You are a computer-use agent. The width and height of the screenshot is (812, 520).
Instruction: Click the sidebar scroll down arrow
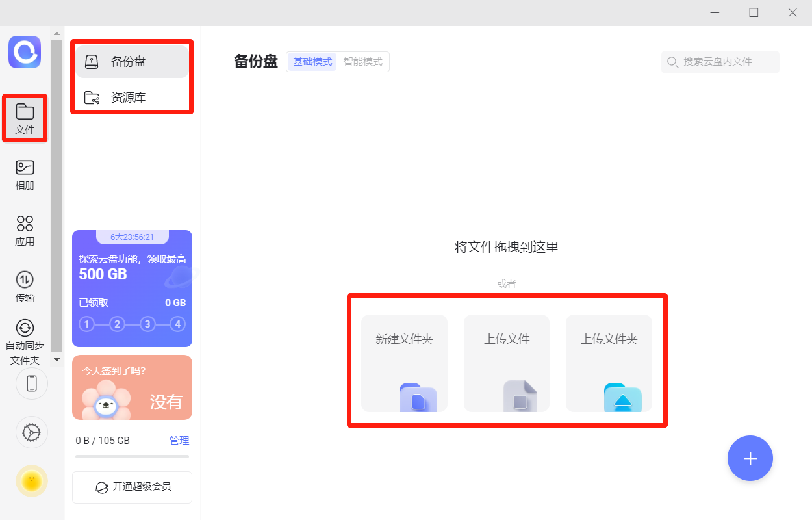point(57,359)
